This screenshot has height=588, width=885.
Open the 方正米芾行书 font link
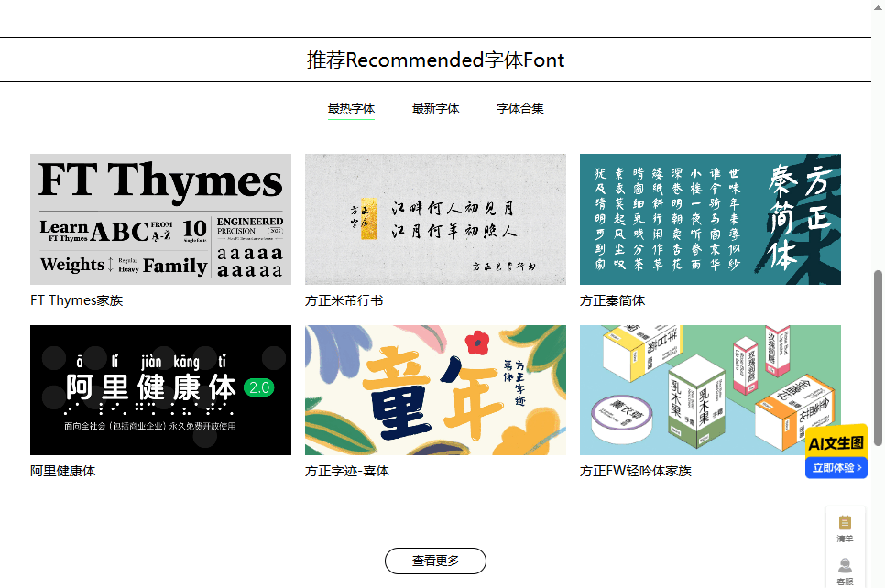[x=344, y=299]
